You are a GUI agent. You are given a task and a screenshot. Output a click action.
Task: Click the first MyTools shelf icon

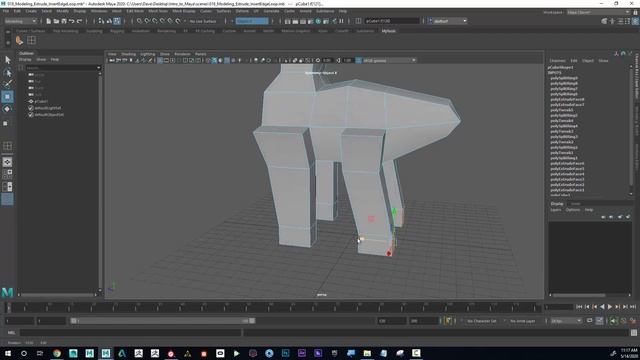tap(19, 40)
